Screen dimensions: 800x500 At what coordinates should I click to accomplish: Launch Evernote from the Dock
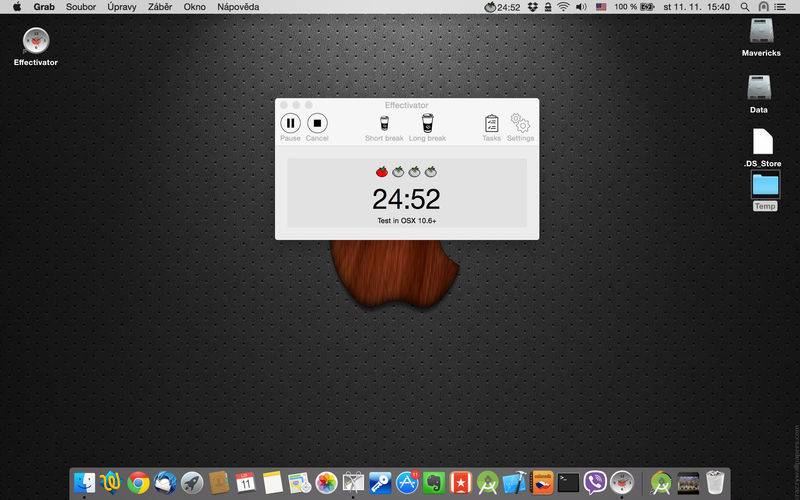pos(434,482)
